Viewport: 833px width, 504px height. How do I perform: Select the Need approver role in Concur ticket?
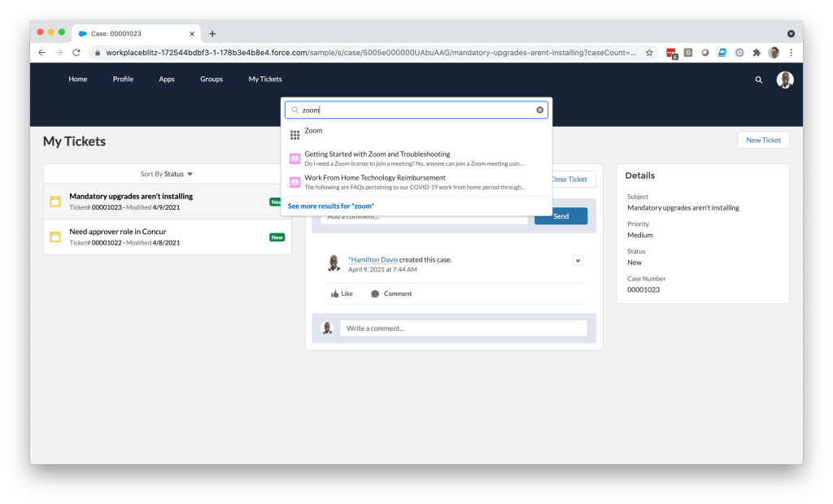coord(118,232)
